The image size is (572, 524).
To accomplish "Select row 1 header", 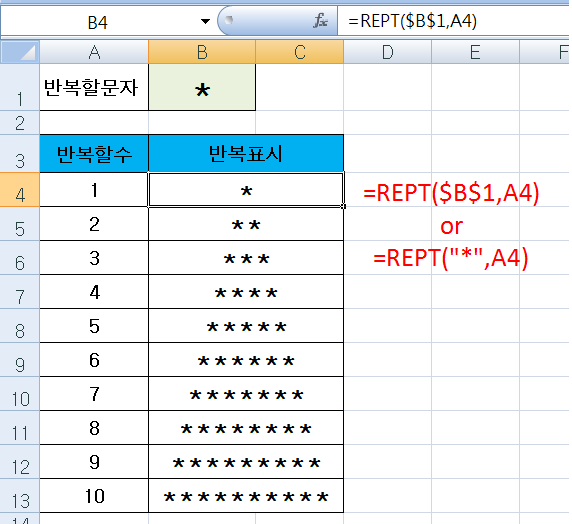I will 20,87.
